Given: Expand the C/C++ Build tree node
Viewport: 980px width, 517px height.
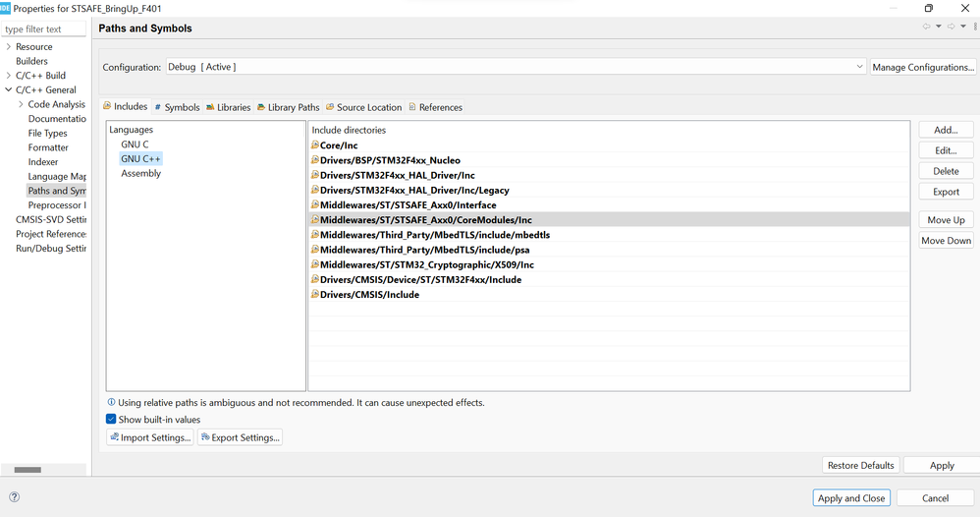Looking at the screenshot, I should pyautogui.click(x=8, y=75).
